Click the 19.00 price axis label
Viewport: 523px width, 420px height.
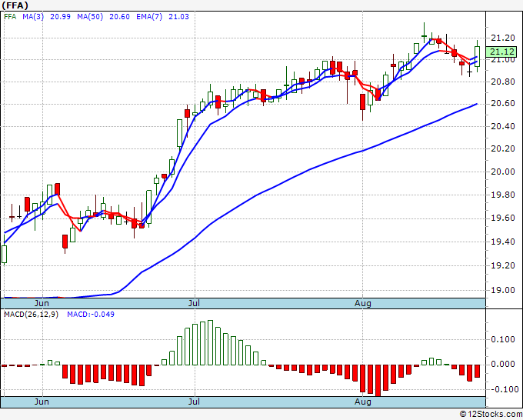503,290
